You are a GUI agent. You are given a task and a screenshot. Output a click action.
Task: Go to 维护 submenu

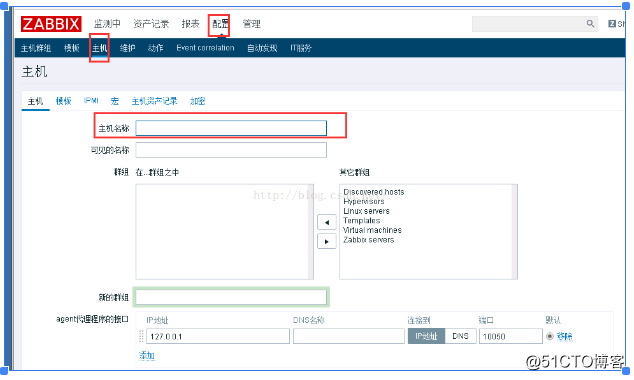tap(127, 48)
